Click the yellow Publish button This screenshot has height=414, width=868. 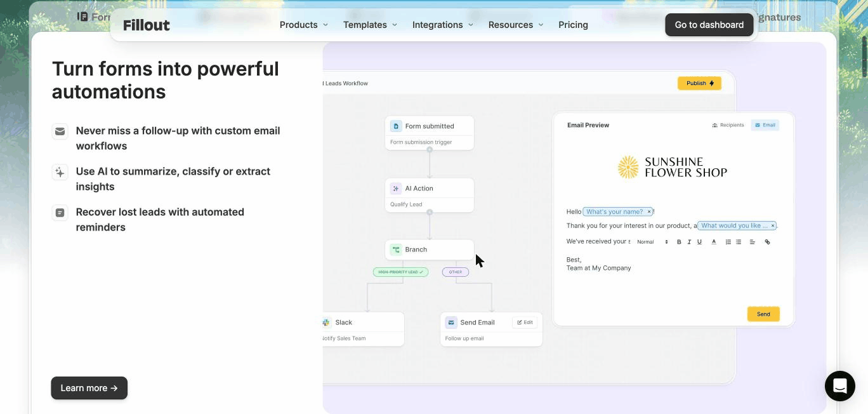coord(699,83)
